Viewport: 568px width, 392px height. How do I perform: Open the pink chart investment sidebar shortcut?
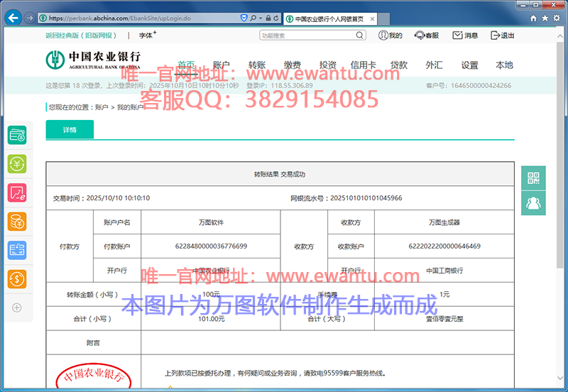click(17, 192)
